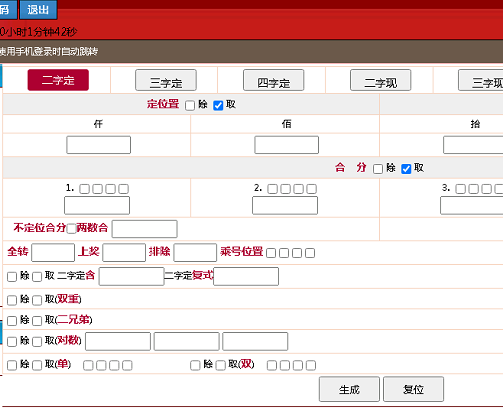This screenshot has height=408, width=504.
Task: Click the 排除 input field
Action: click(195, 253)
